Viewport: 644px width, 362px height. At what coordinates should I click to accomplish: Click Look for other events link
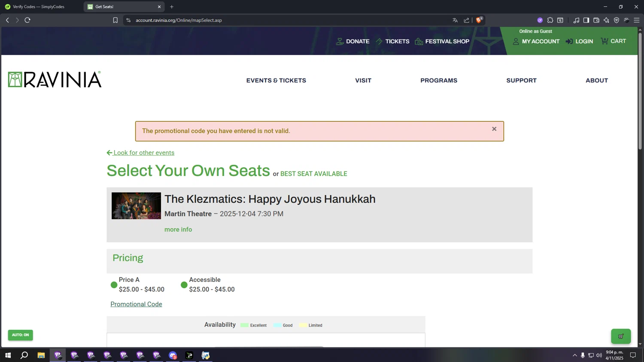click(x=140, y=153)
